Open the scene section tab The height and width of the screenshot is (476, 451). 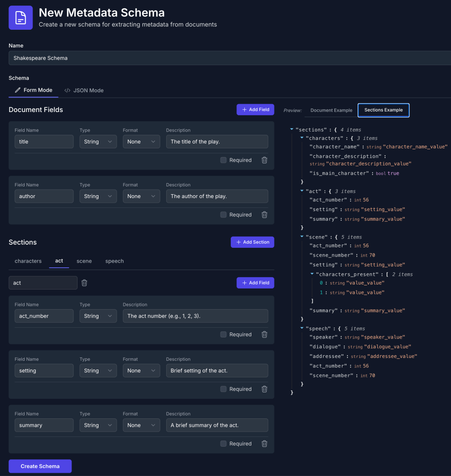(x=84, y=261)
